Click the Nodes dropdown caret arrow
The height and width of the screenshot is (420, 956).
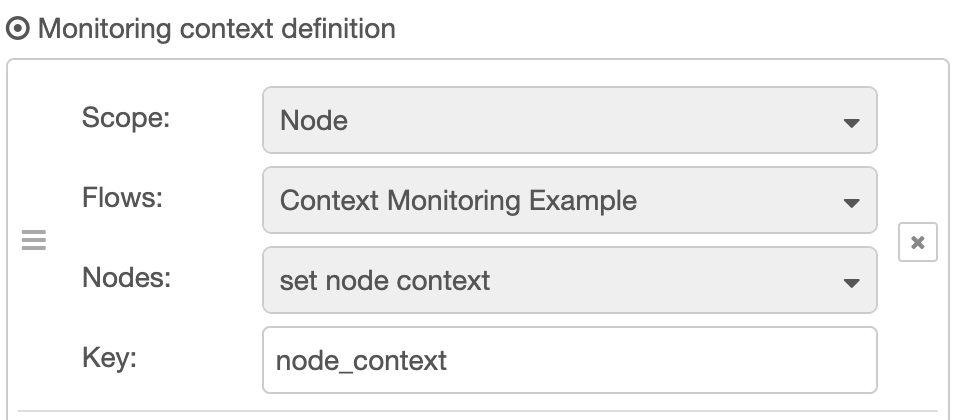tap(851, 283)
